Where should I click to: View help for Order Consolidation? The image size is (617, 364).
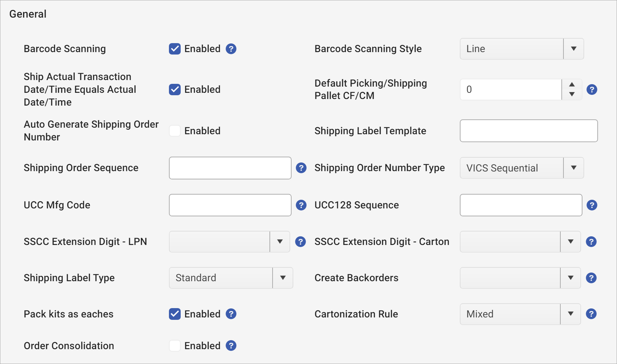(x=231, y=346)
